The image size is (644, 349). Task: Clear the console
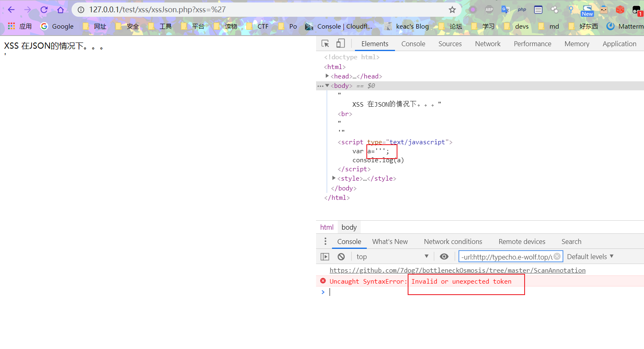pyautogui.click(x=341, y=257)
